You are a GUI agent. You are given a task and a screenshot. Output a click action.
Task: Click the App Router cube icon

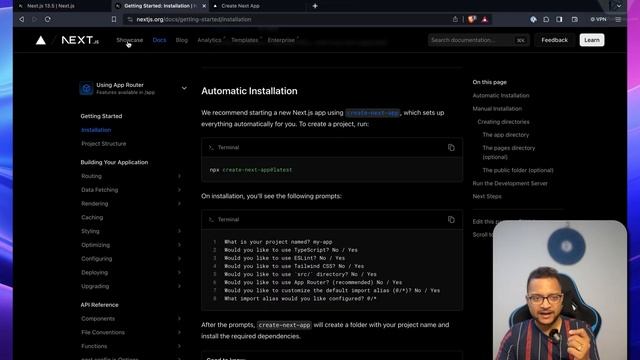[86, 88]
